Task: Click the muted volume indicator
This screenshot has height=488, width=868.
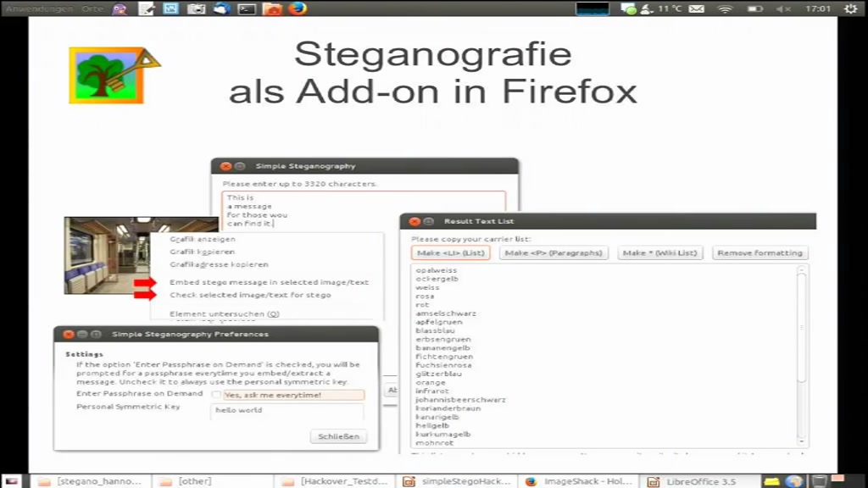Action: [x=783, y=8]
